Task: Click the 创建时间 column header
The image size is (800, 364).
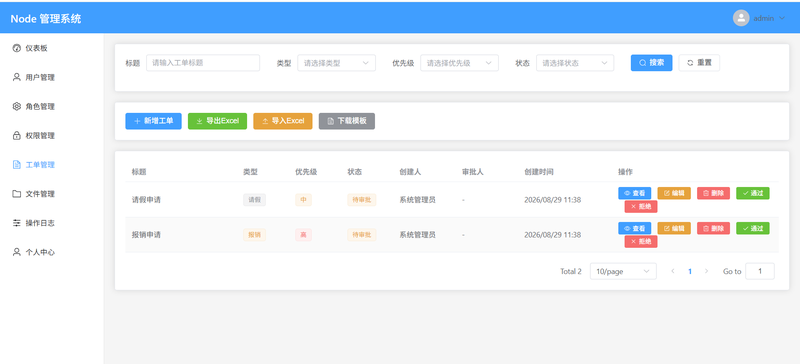Action: [539, 172]
